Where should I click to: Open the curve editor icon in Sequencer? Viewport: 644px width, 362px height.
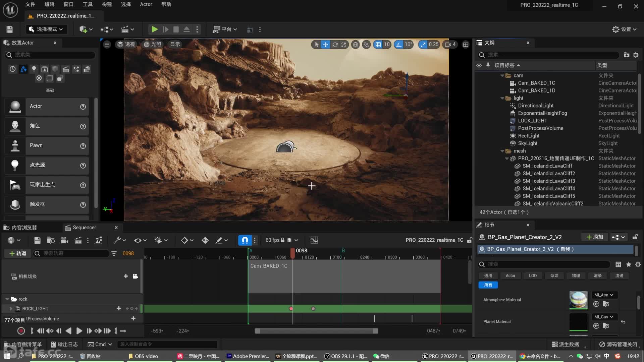click(314, 240)
